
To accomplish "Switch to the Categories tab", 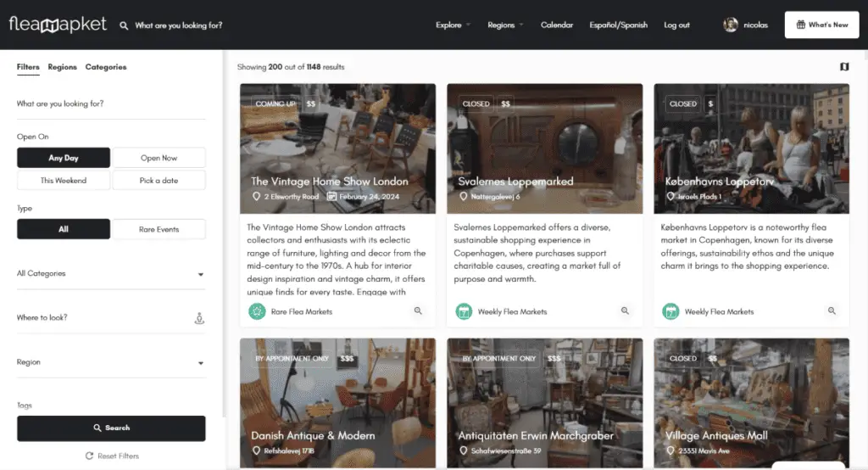I will pos(106,67).
